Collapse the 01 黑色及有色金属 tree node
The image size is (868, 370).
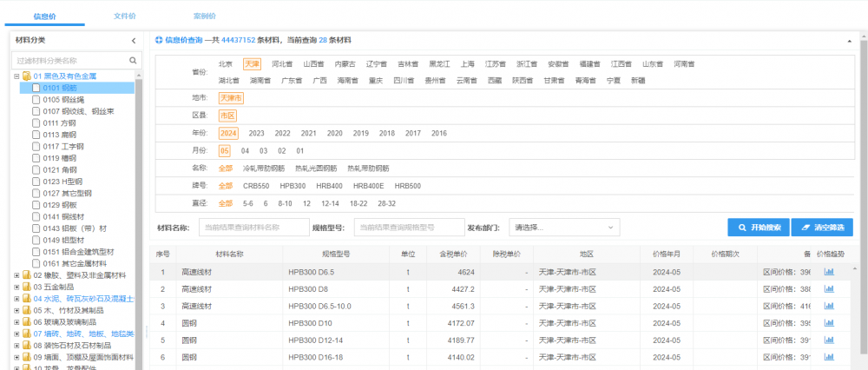coord(16,76)
